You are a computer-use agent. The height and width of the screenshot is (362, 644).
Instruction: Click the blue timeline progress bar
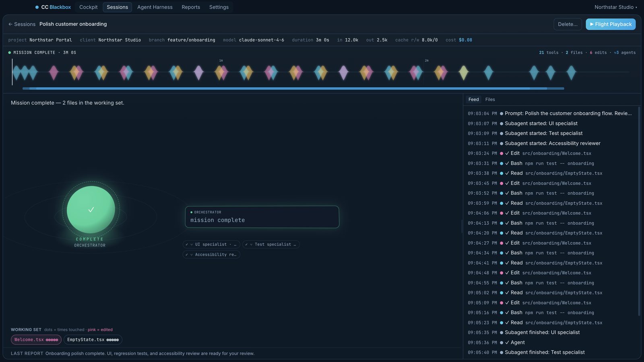point(293,88)
